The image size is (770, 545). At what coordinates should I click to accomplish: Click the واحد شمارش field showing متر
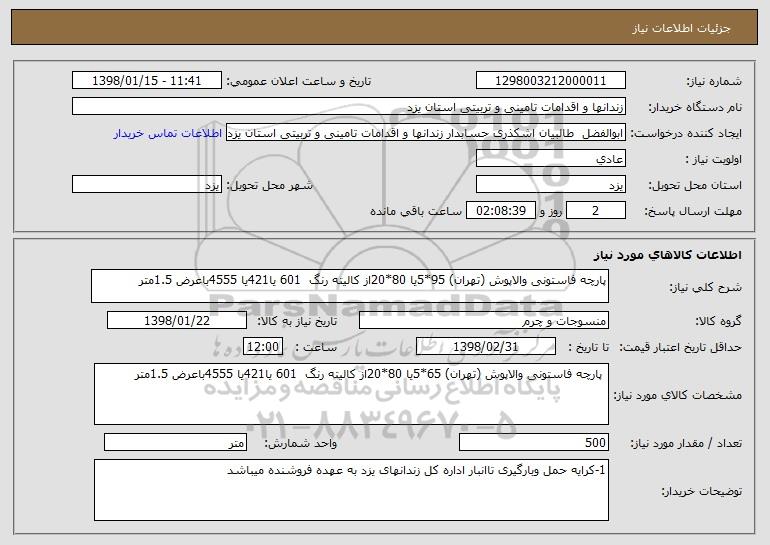tap(175, 442)
